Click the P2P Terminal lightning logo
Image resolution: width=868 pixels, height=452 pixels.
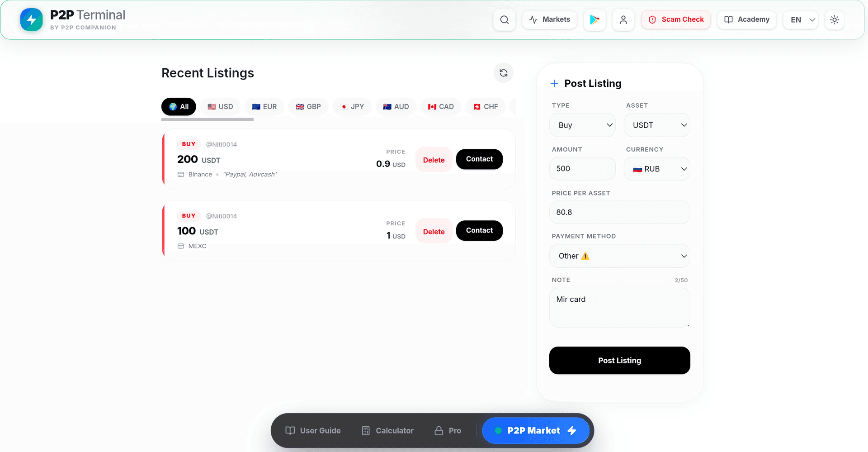click(32, 20)
